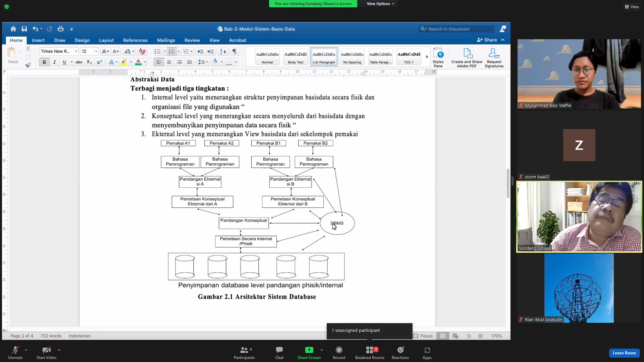The image size is (644, 362).
Task: Click the Decrease Indent icon
Action: click(200, 51)
